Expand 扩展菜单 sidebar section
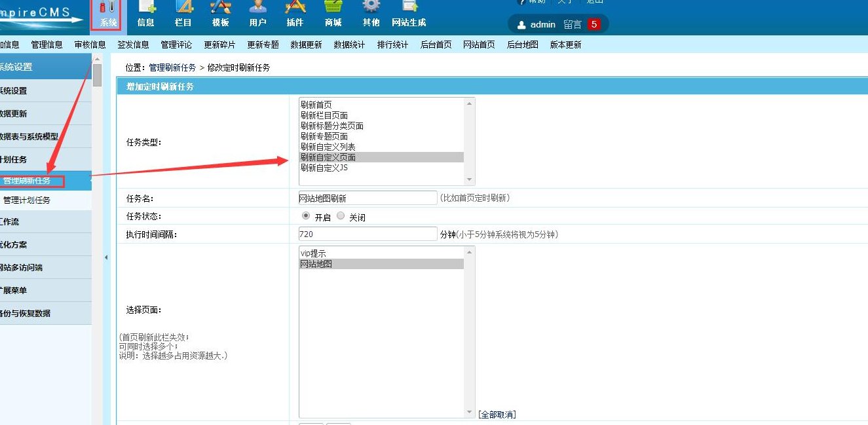This screenshot has height=425, width=868. 46,291
